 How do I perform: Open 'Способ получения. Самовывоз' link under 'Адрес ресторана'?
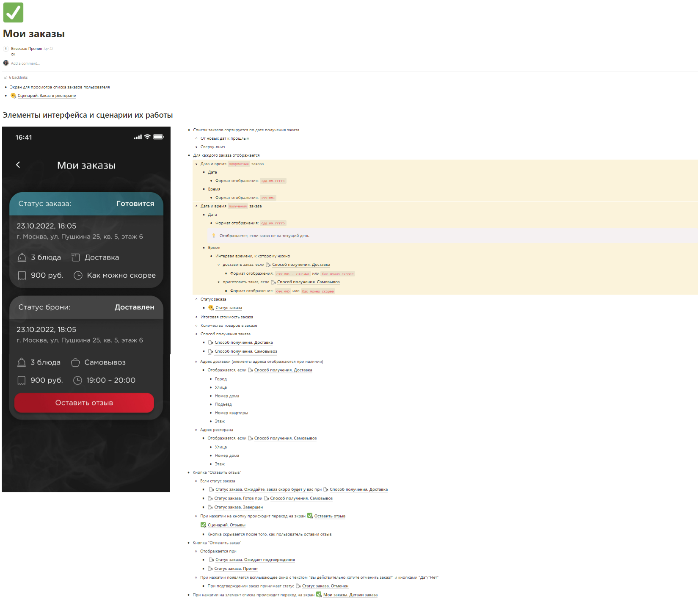click(x=285, y=438)
